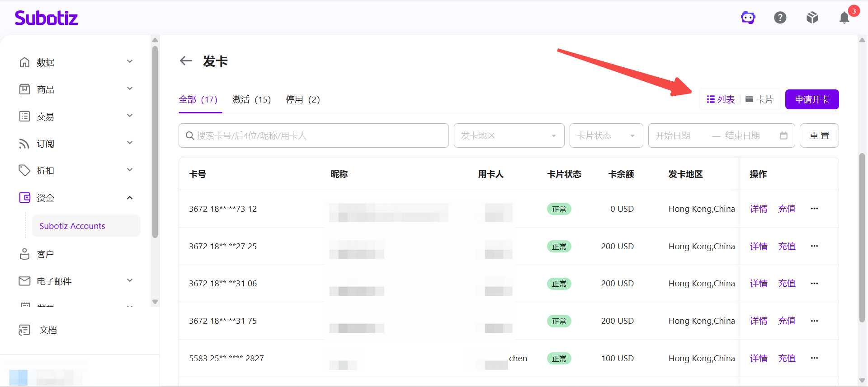
Task: Click the 正常 status badge for card ending 73 12
Action: coord(559,209)
